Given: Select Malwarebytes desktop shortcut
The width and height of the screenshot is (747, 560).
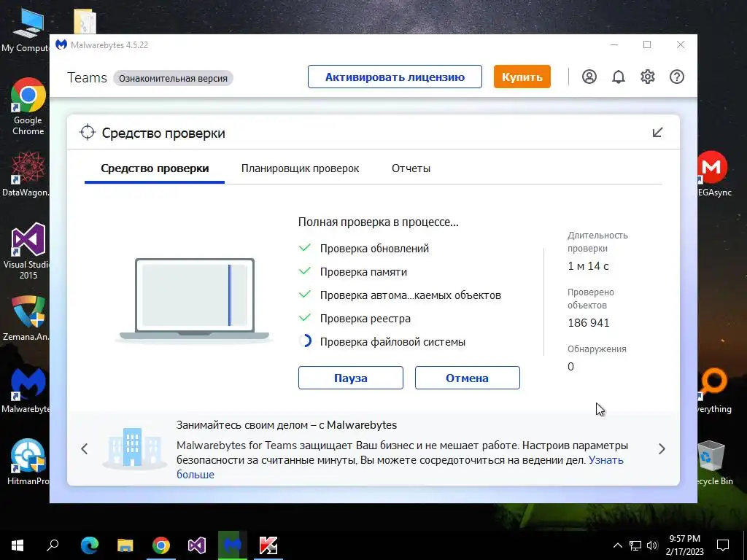Looking at the screenshot, I should (26, 391).
